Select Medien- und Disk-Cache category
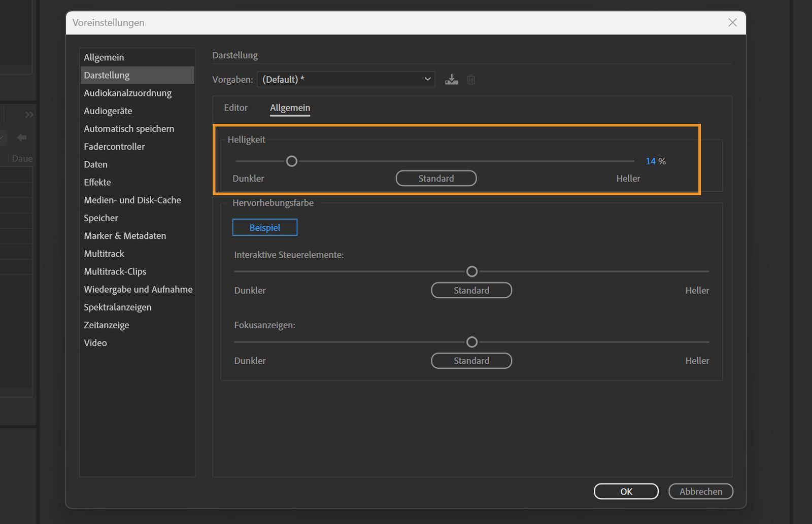 pos(132,200)
